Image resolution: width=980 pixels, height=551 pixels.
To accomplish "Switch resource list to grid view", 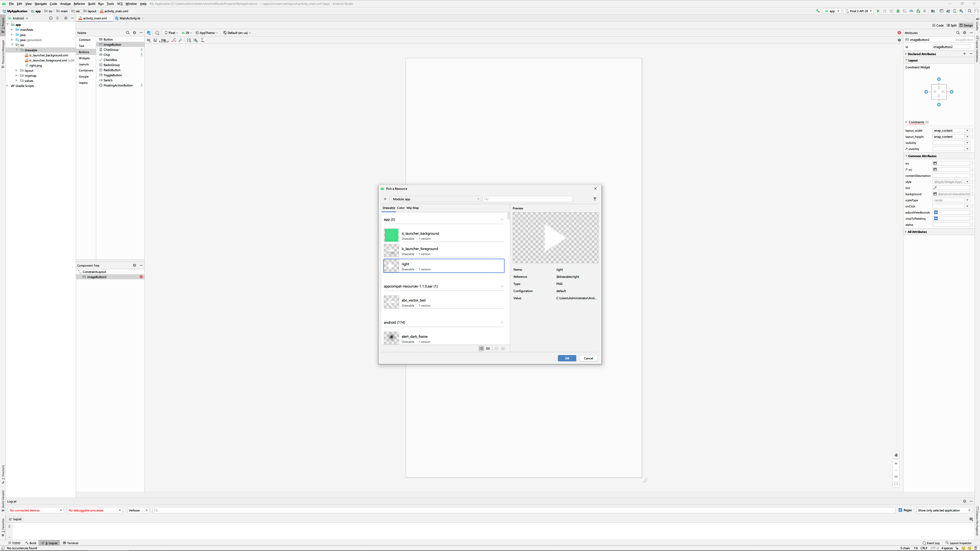I will pyautogui.click(x=488, y=348).
